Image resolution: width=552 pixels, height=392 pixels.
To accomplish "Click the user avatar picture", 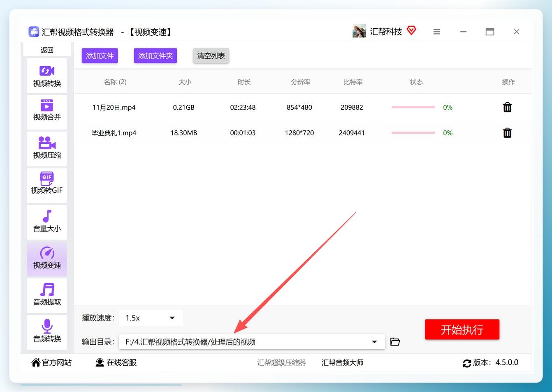I will 359,31.
